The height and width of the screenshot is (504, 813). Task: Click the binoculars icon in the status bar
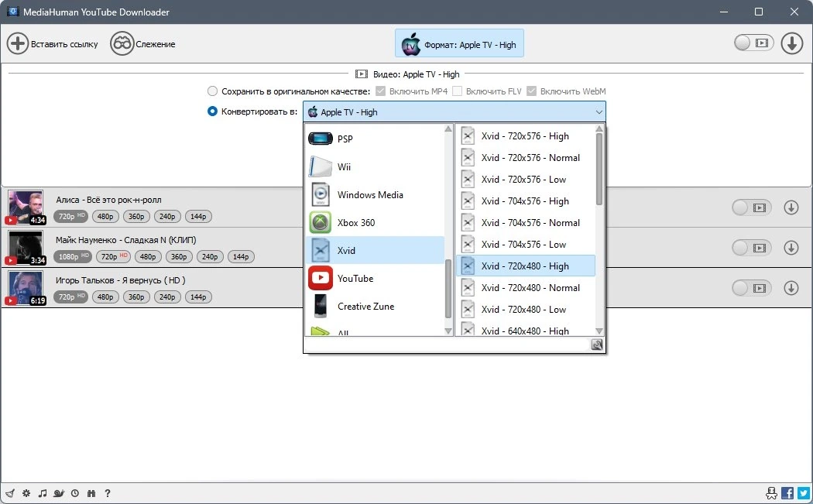(91, 493)
